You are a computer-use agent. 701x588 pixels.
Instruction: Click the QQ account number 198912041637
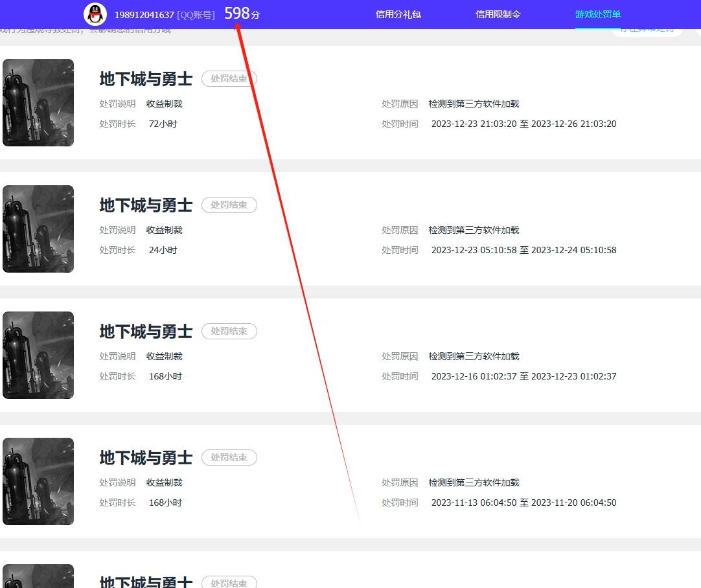pos(144,14)
